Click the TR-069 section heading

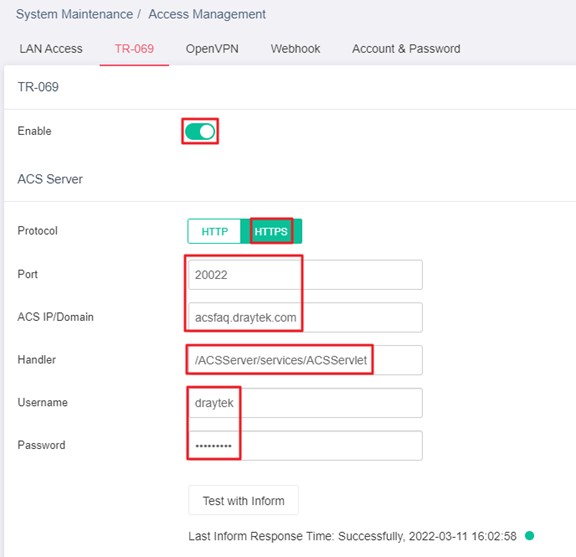pos(38,87)
